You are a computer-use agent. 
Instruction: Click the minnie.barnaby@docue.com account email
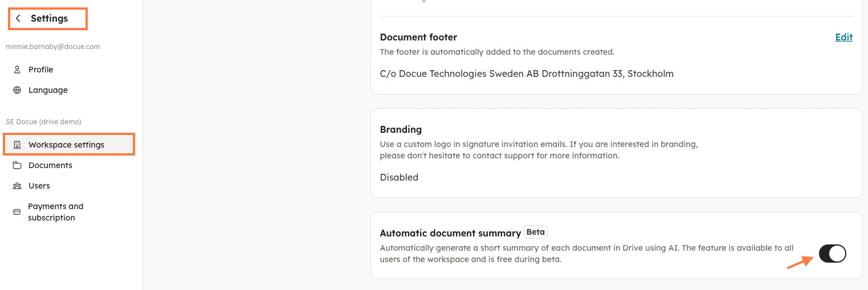tap(52, 47)
